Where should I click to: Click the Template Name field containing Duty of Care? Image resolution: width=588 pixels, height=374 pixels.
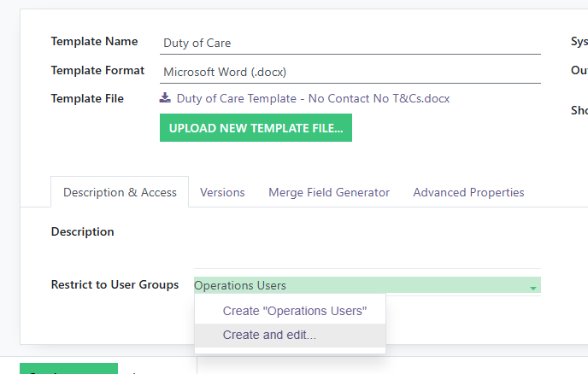pyautogui.click(x=350, y=43)
